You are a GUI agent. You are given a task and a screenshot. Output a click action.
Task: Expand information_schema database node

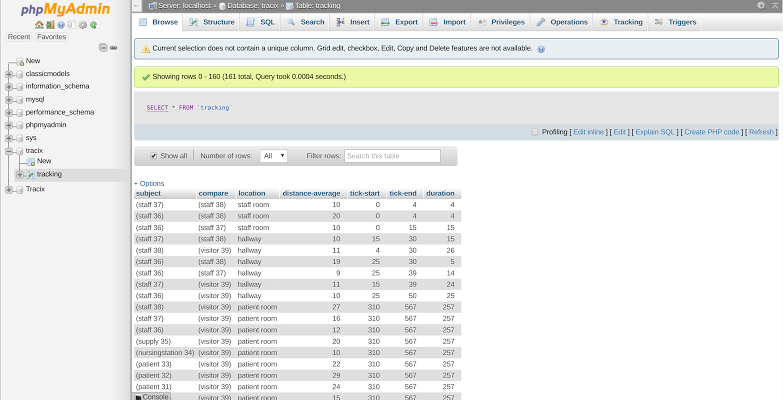tap(8, 87)
